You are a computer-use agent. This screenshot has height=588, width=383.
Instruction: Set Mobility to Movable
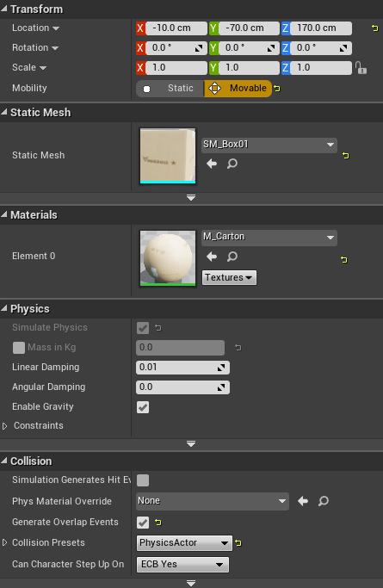click(x=238, y=89)
